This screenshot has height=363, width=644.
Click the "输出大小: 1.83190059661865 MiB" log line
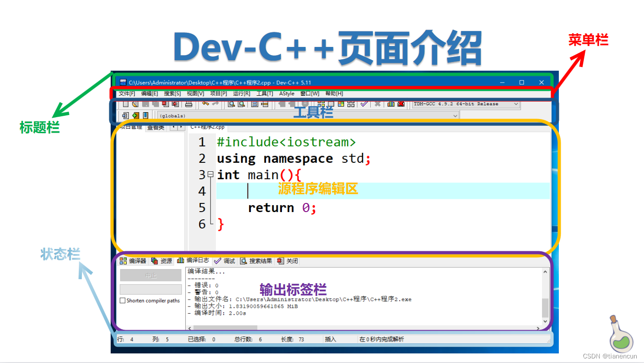(x=242, y=306)
